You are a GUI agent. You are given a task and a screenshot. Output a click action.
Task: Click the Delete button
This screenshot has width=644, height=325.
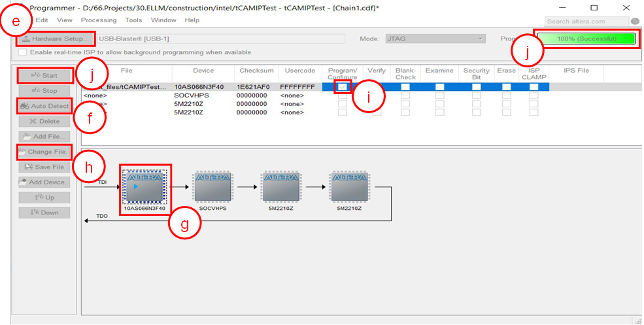pos(44,121)
